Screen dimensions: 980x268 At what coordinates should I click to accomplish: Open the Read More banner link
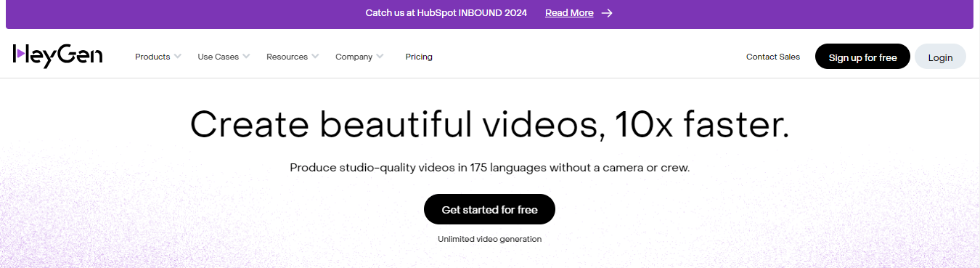[569, 13]
